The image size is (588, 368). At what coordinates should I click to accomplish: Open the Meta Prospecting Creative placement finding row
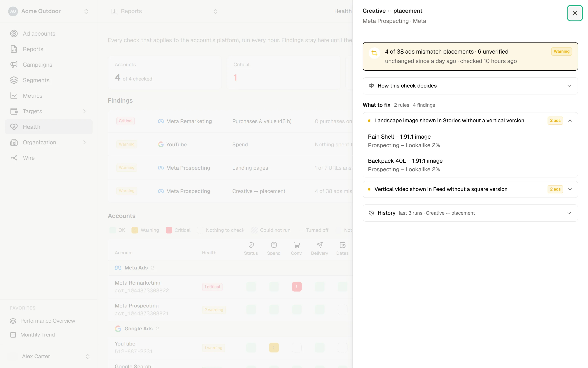[230, 191]
